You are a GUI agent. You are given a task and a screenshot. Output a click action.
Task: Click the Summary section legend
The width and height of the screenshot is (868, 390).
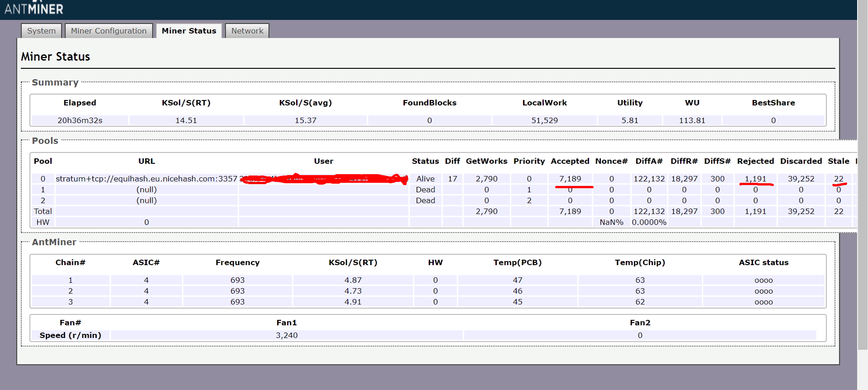[x=55, y=82]
